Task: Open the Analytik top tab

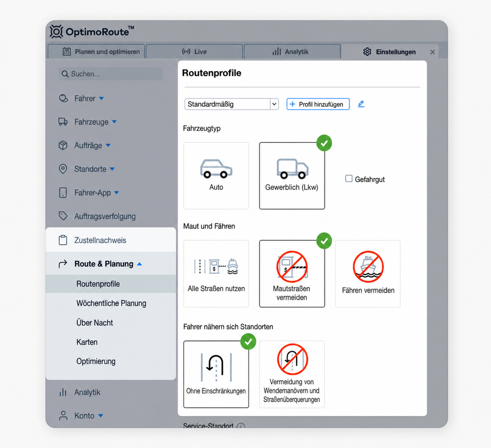Action: point(292,52)
